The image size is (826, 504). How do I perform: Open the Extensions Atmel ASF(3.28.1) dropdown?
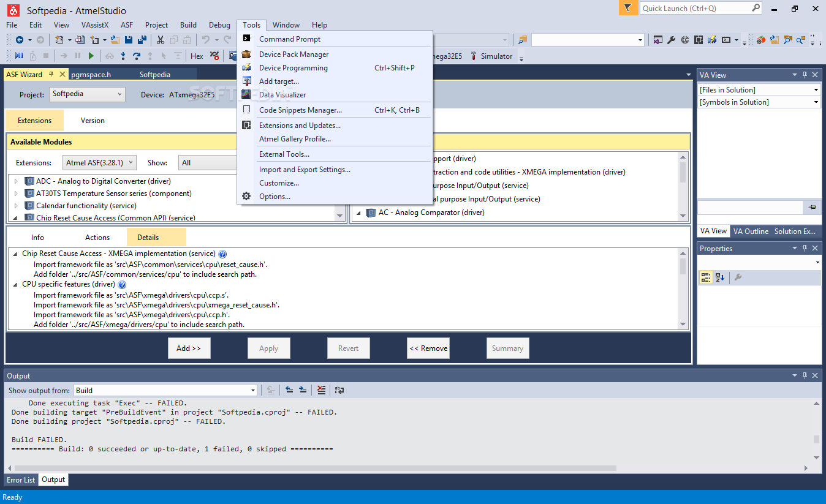(x=99, y=163)
